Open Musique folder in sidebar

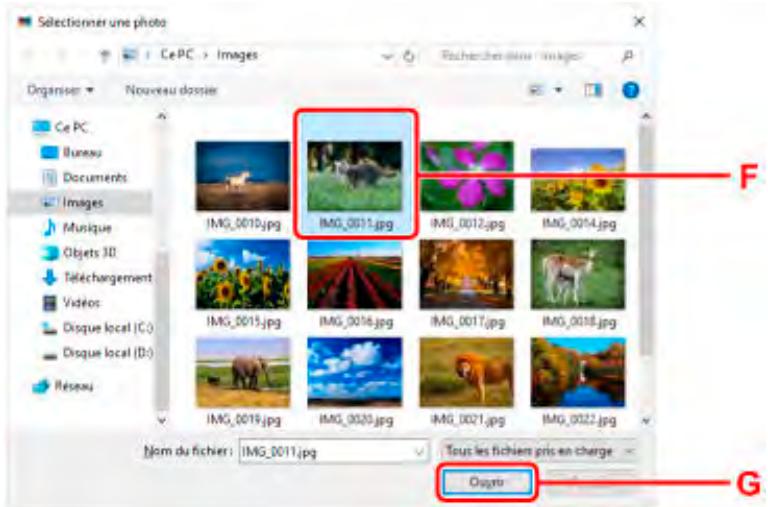point(86,227)
